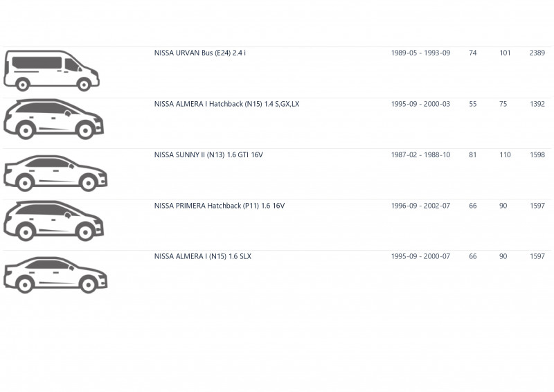Select NISSA ALMERA I (N15) 1.6 SLX
Viewport: 554px width, 392px height.
tap(203, 257)
